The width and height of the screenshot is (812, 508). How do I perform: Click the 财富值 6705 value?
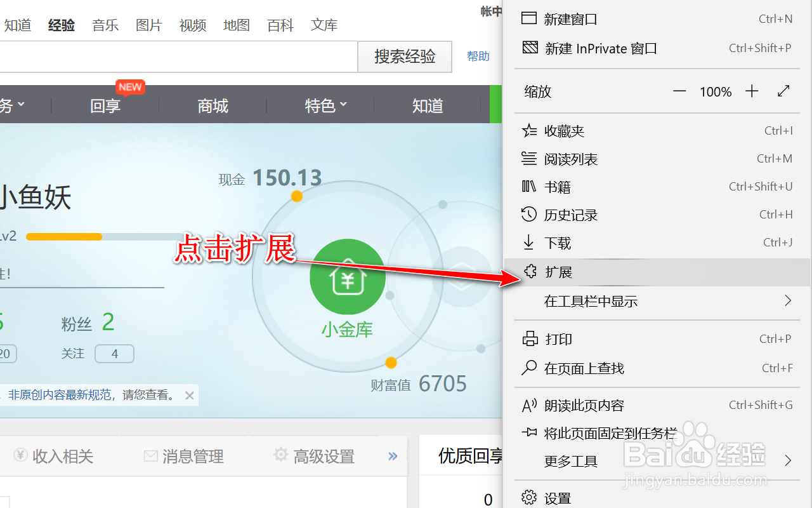click(x=443, y=384)
